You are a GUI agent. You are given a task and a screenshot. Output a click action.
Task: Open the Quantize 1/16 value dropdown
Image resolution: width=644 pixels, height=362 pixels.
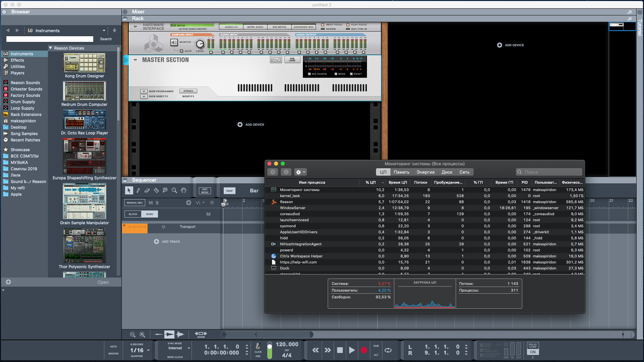(x=148, y=350)
